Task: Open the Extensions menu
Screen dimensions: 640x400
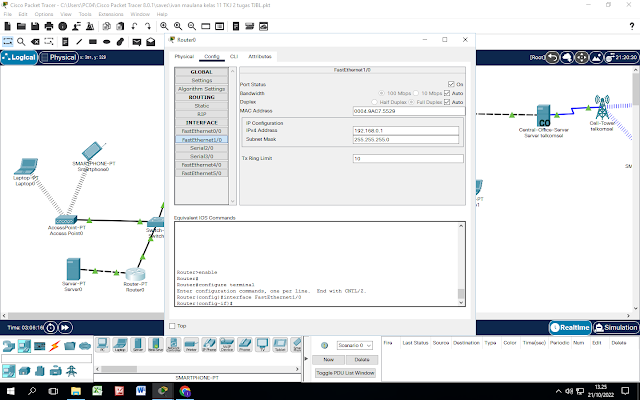Action: click(111, 14)
